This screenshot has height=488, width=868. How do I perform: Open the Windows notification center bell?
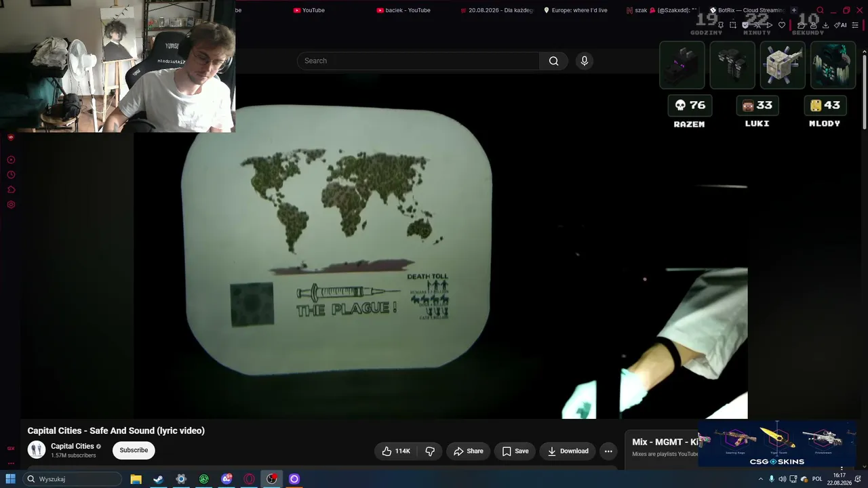click(x=859, y=479)
